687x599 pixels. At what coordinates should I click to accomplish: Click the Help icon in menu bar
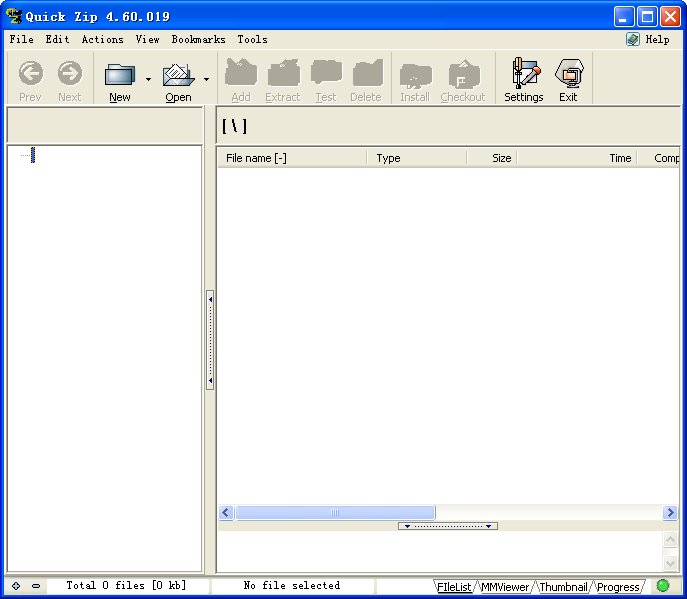(x=633, y=39)
